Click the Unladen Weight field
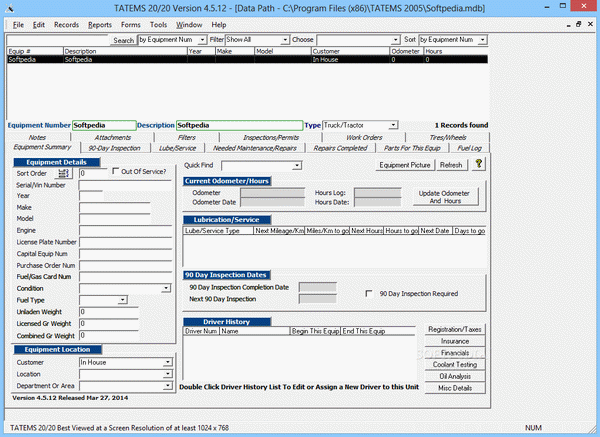Screen dimensions: 600x437 click(109, 312)
